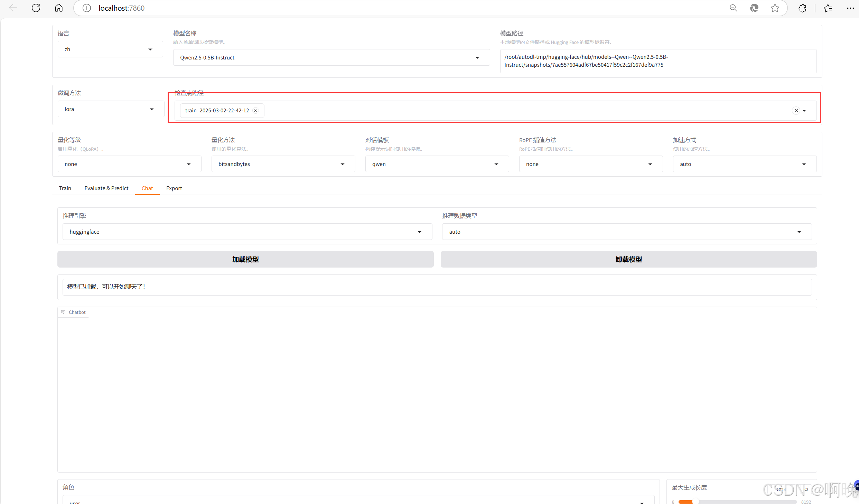The height and width of the screenshot is (504, 859).
Task: Open browser settings and more menu
Action: coord(850,8)
